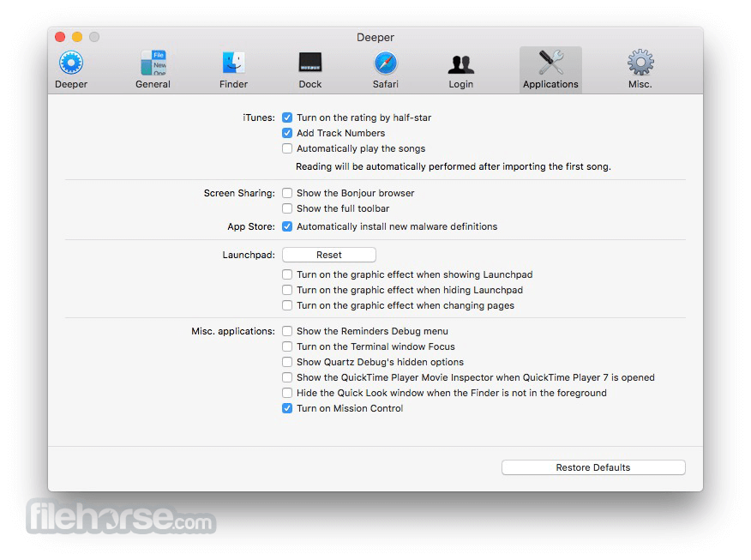Select the Applications tools icon
Image resolution: width=751 pixels, height=560 pixels.
coord(550,69)
